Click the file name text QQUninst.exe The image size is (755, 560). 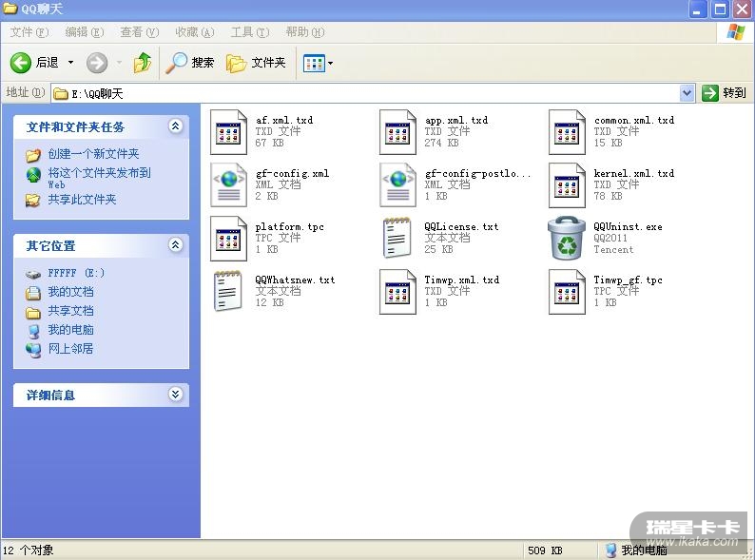tap(628, 226)
